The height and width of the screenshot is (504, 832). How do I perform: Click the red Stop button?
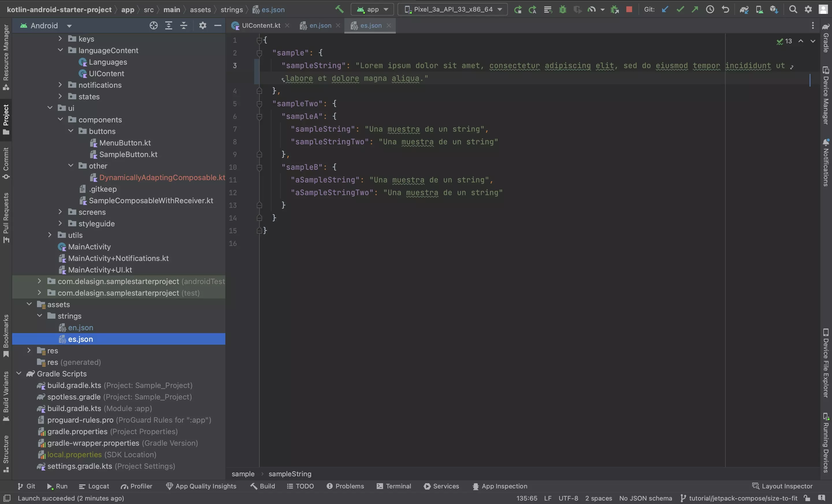[x=629, y=10]
